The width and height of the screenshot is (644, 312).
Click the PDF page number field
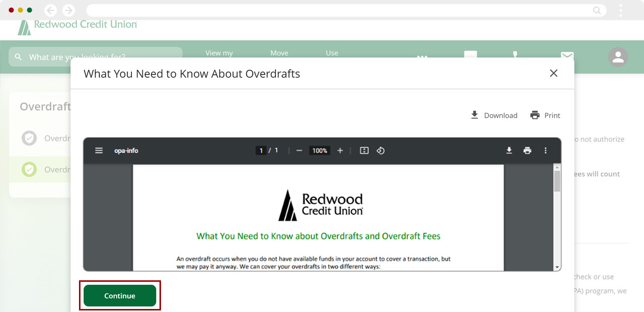click(x=261, y=150)
